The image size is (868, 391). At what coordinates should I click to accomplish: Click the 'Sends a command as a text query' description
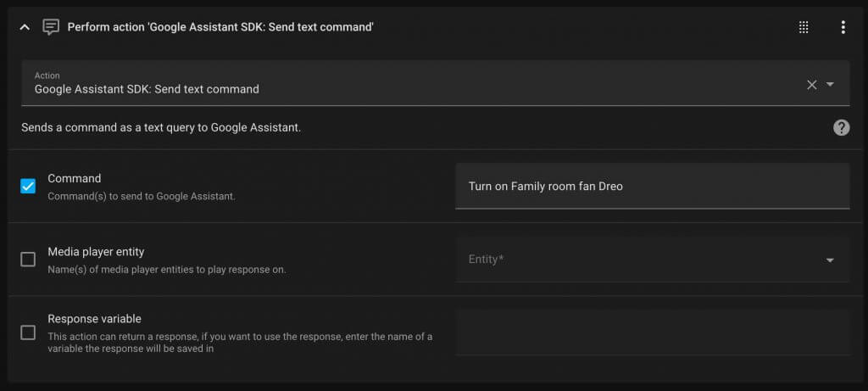click(x=161, y=128)
